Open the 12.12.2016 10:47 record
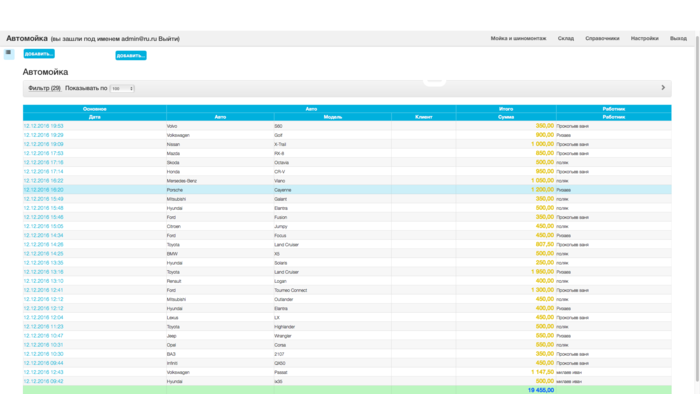This screenshot has width=700, height=394. coord(43,336)
